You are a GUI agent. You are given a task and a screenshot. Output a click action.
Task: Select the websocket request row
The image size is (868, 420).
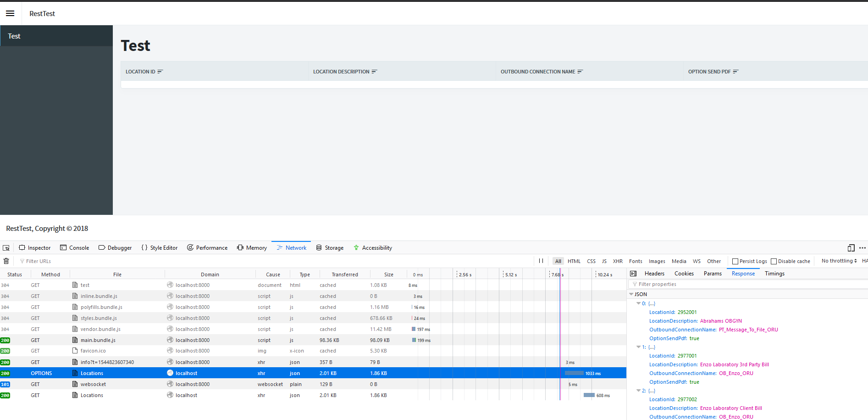[x=313, y=384]
